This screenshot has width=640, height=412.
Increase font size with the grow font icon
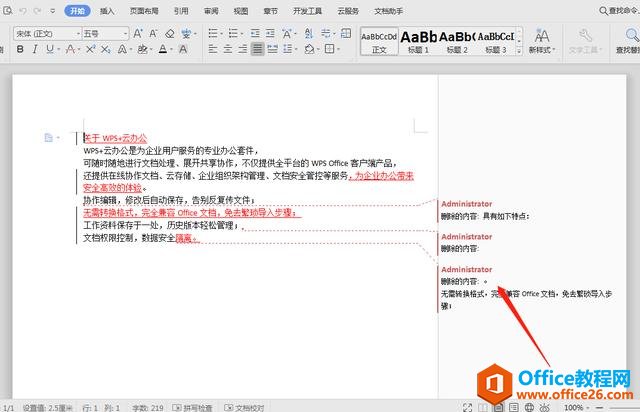(x=138, y=33)
